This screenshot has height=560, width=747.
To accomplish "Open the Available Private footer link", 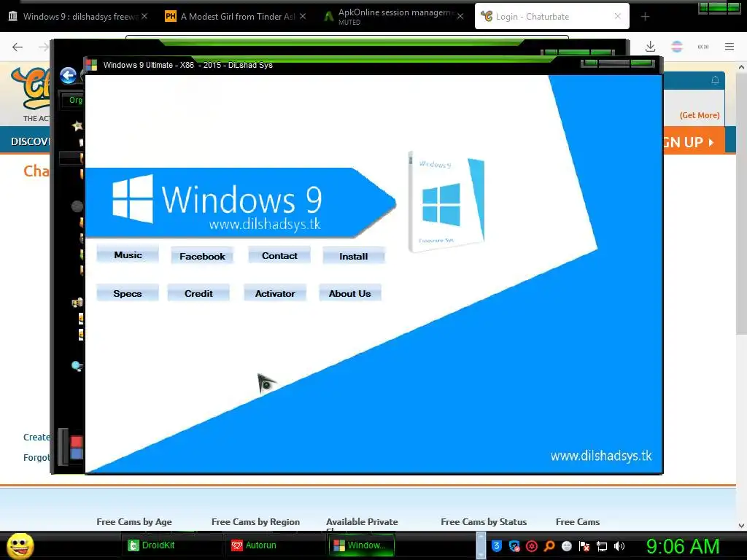I will pos(362,522).
